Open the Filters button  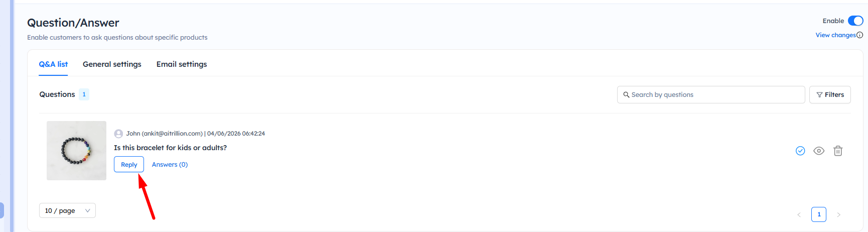(x=830, y=94)
